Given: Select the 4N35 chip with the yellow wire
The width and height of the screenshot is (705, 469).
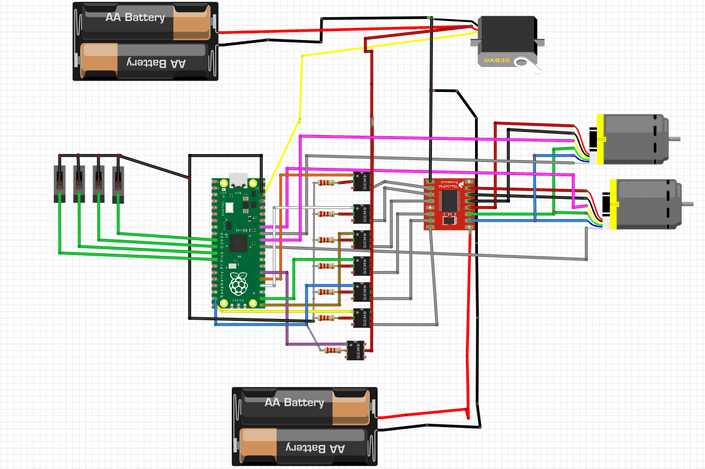Looking at the screenshot, I should point(361,318).
